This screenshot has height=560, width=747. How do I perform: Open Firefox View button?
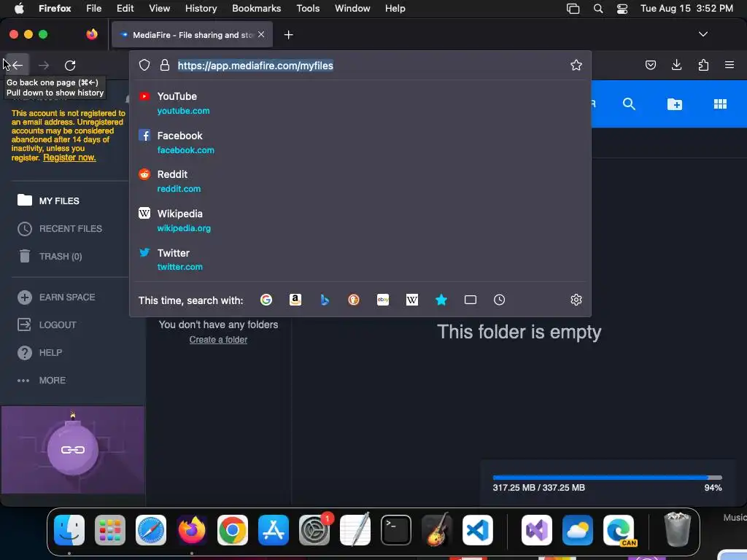point(92,34)
